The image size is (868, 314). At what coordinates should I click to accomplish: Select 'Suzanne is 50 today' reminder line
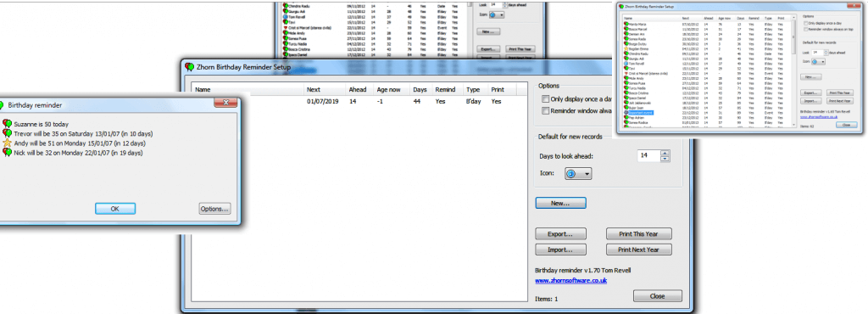pyautogui.click(x=42, y=124)
